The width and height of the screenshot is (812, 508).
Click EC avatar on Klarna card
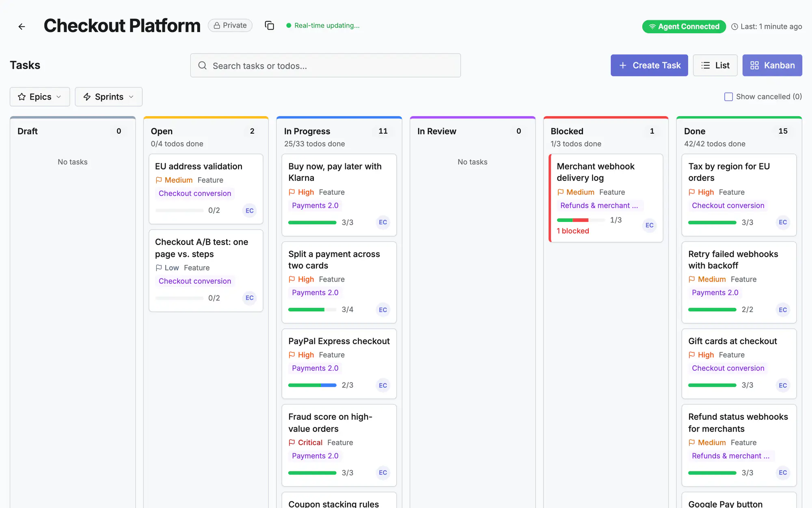(x=383, y=222)
